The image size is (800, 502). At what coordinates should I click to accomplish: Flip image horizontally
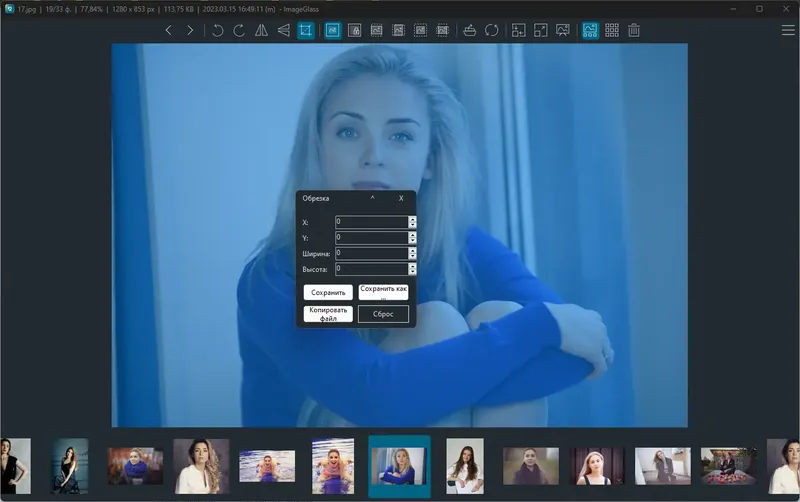pos(261,30)
